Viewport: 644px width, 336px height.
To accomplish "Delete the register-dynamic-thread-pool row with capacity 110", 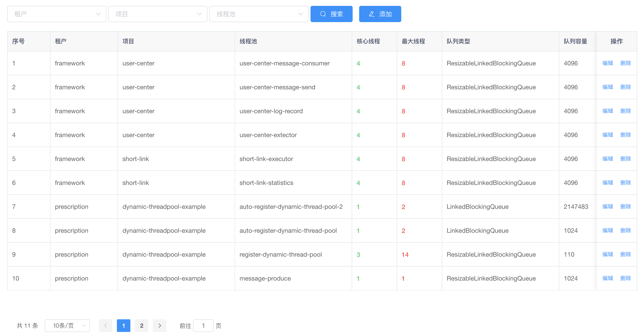I will click(626, 254).
